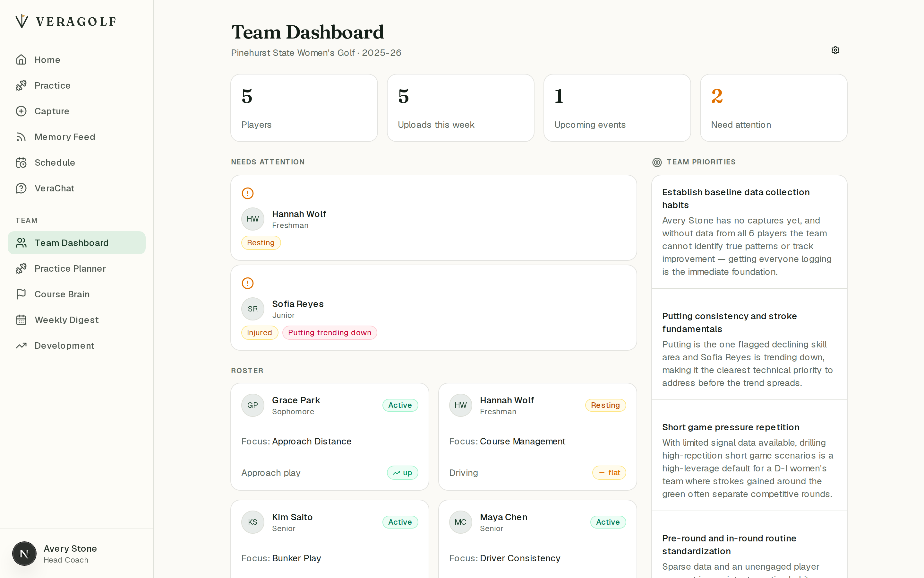Click the HW avatar in the Roster
This screenshot has width=924, height=578.
(x=460, y=405)
